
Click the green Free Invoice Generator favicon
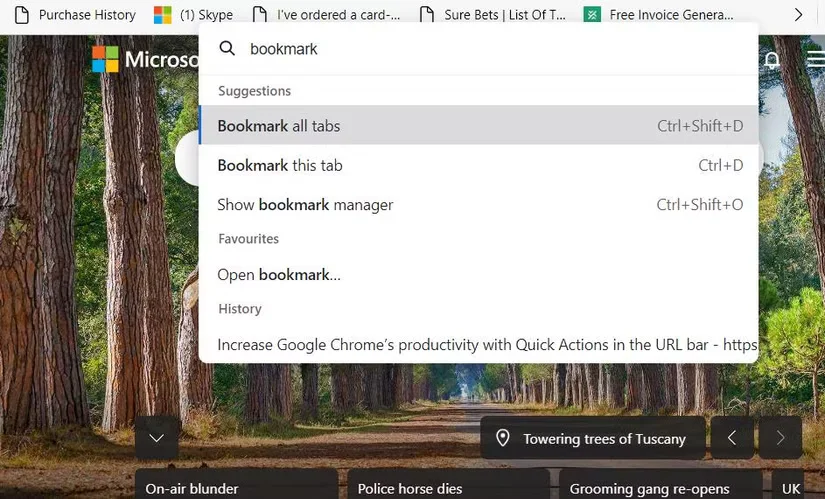point(592,15)
